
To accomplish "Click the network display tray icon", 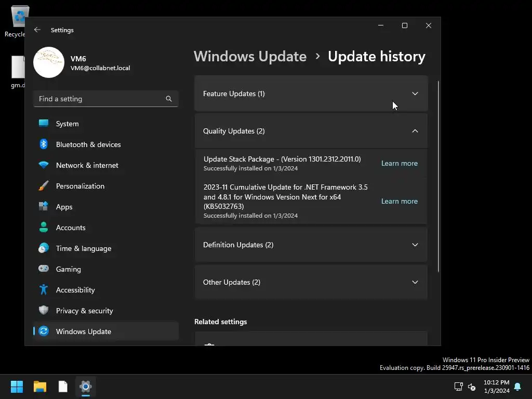I will [x=458, y=387].
